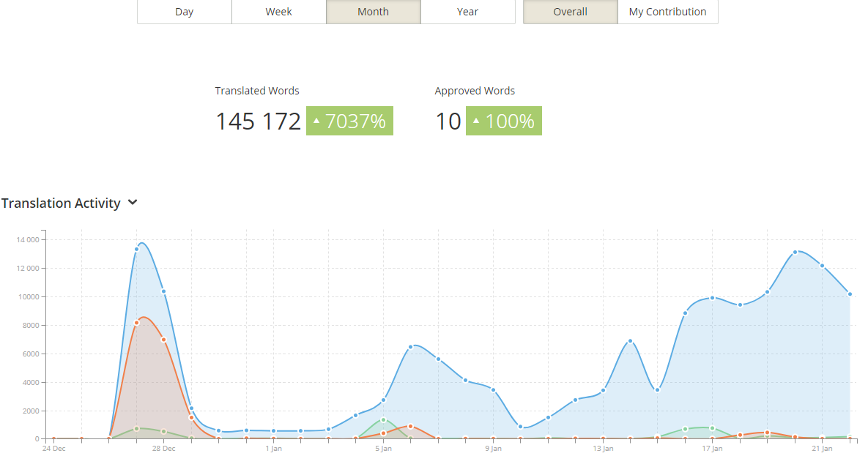The height and width of the screenshot is (456, 868).
Task: Select the Month period tab
Action: point(373,12)
